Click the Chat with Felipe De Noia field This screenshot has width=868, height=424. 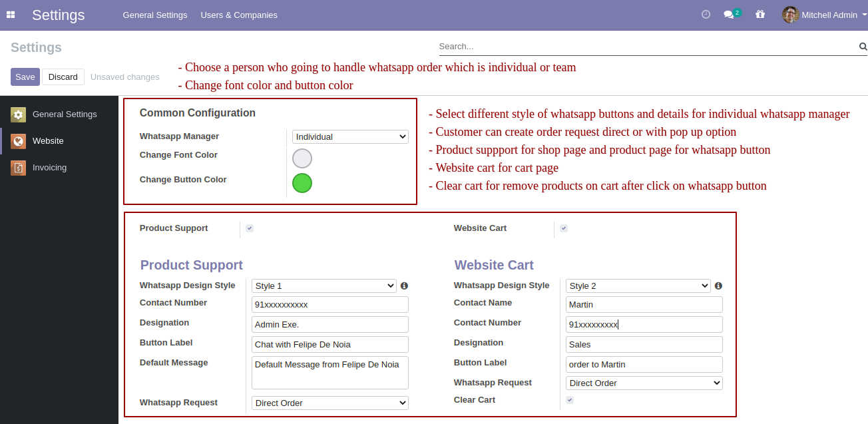point(330,344)
